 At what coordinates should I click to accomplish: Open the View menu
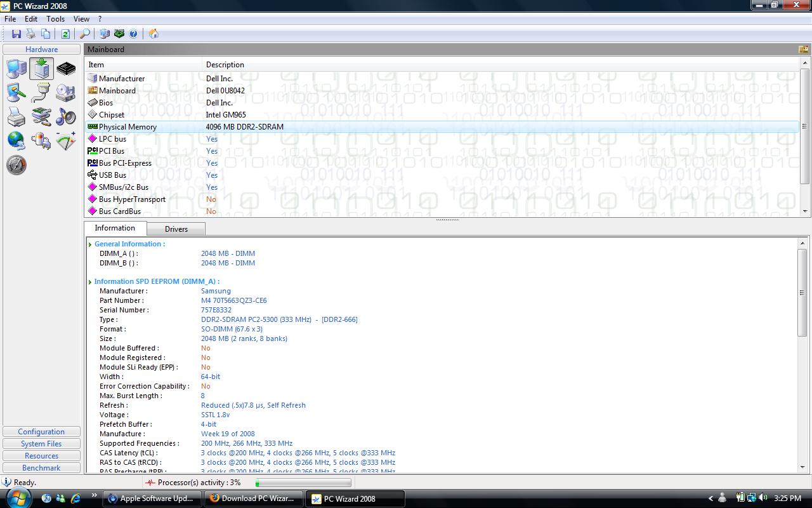(x=81, y=19)
